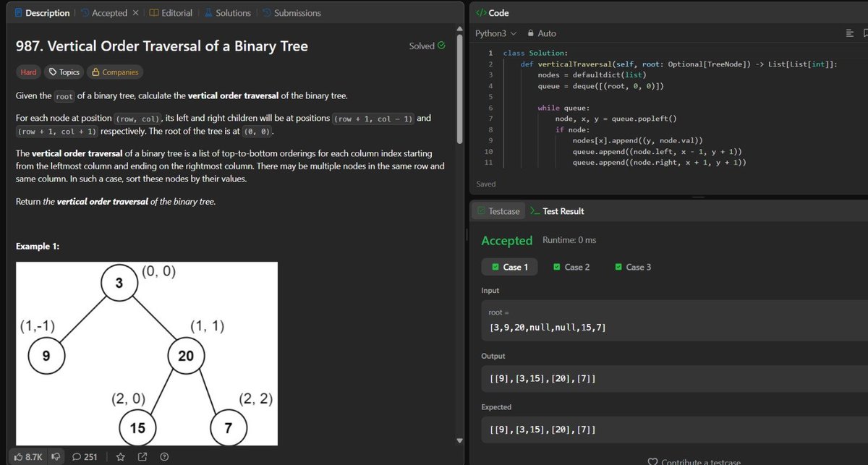Close the Accepted tab
Viewport: 868px width, 465px height.
(135, 13)
